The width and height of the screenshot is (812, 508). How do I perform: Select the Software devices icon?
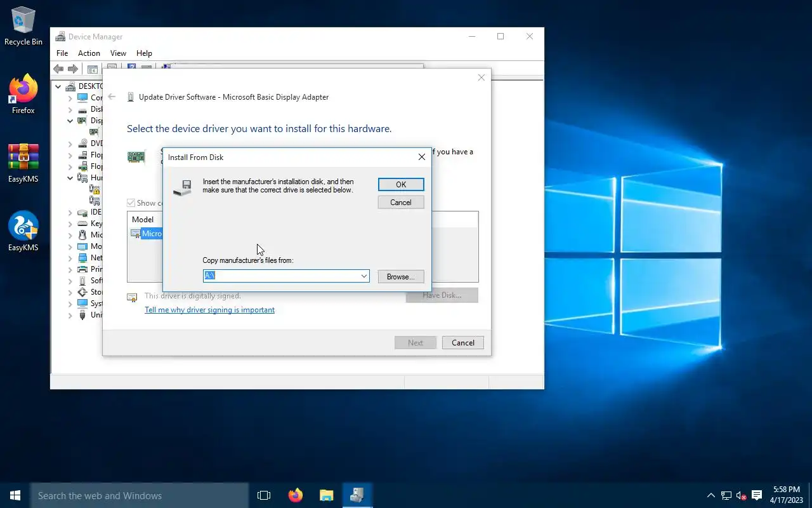click(x=82, y=281)
